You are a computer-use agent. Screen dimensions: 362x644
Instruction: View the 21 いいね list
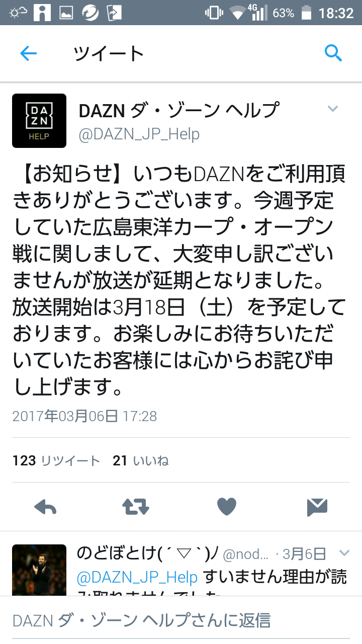pos(141,460)
